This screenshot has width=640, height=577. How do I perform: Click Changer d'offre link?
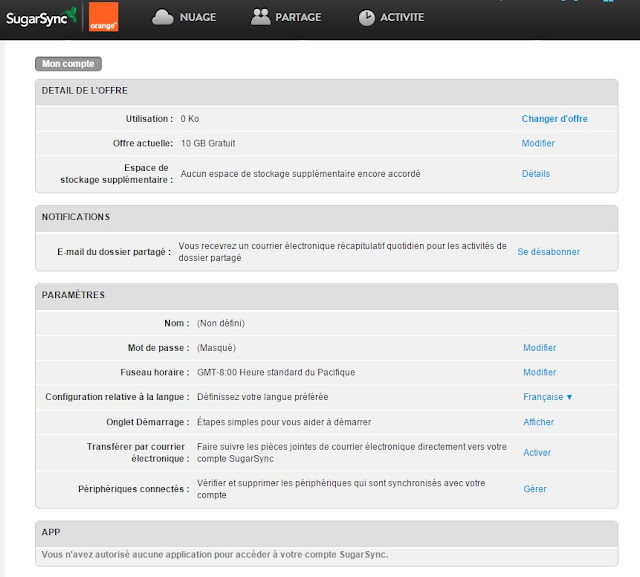555,119
